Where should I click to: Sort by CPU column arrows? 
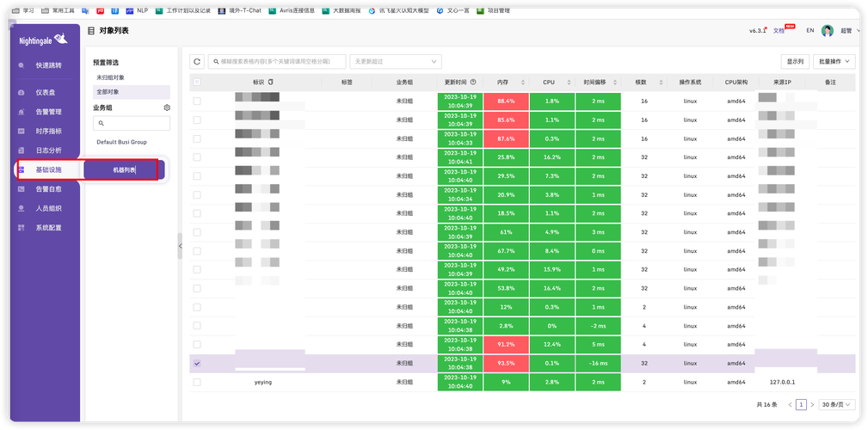[569, 82]
